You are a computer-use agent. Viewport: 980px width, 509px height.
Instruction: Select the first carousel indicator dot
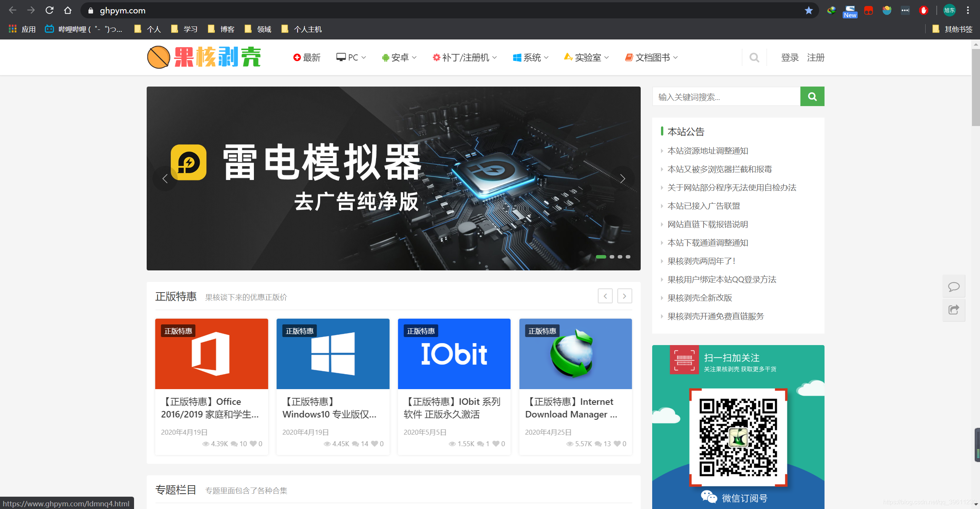tap(600, 257)
